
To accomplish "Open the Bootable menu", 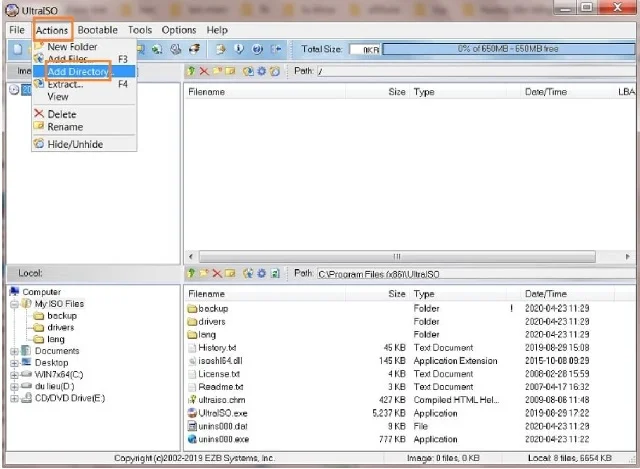I will coord(98,30).
